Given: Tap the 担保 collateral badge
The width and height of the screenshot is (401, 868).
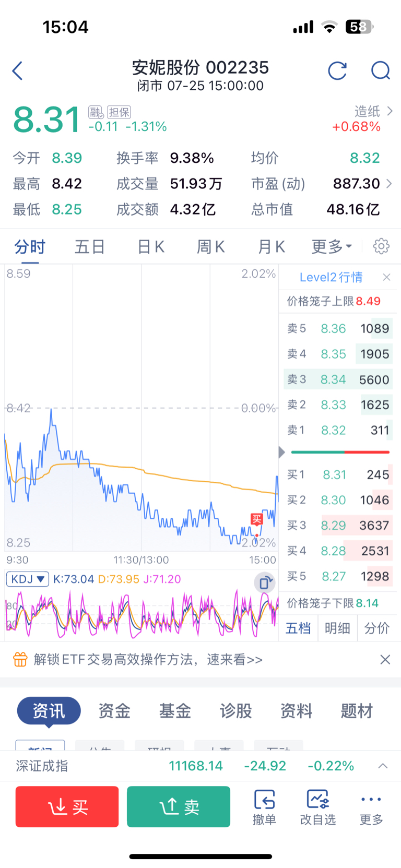Looking at the screenshot, I should (119, 112).
